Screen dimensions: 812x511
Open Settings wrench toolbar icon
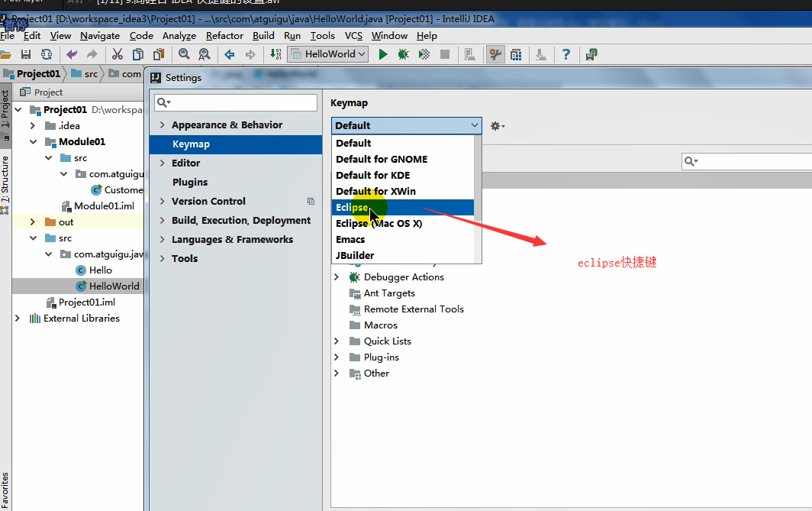tap(495, 54)
